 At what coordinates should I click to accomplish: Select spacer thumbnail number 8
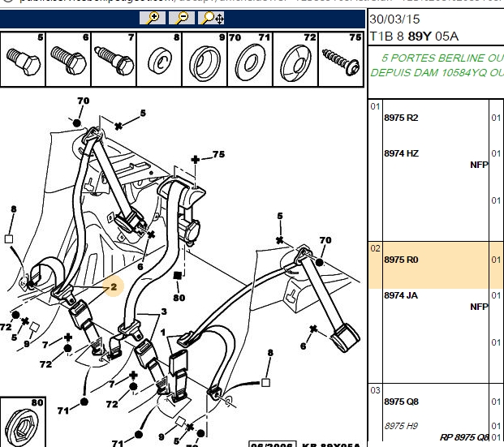pyautogui.click(x=159, y=59)
